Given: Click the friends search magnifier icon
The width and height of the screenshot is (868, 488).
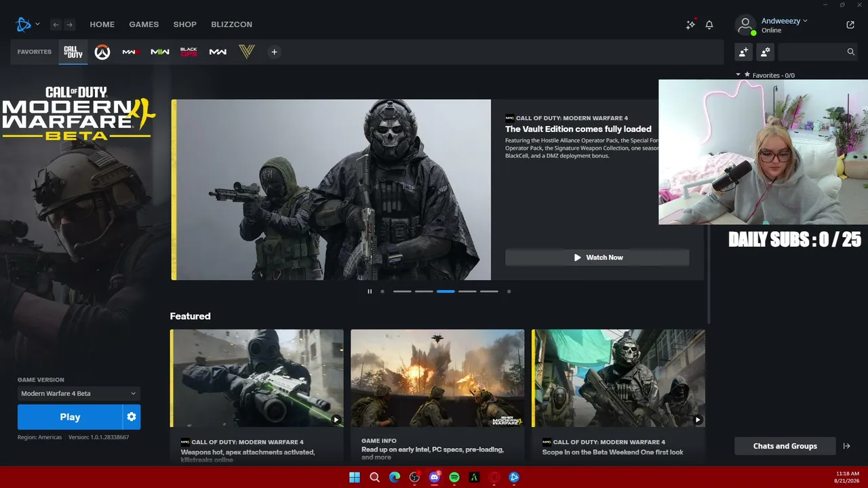Looking at the screenshot, I should pos(851,52).
